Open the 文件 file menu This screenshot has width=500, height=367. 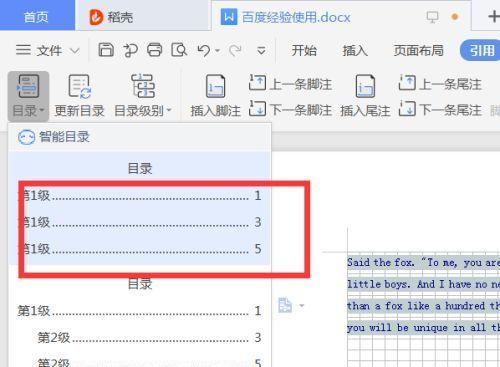click(49, 51)
